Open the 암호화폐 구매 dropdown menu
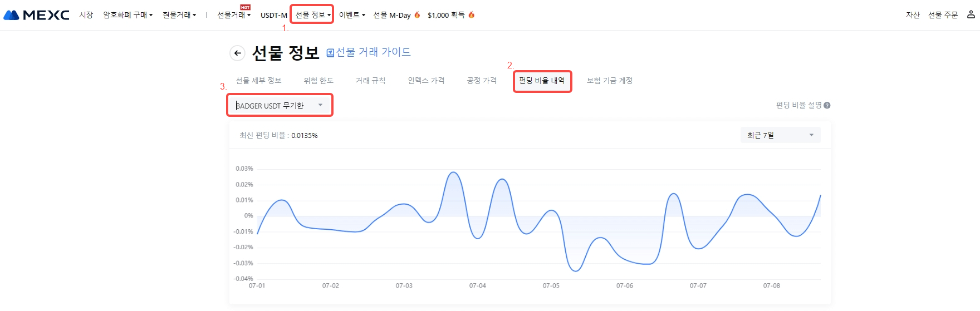This screenshot has width=980, height=311. [128, 15]
